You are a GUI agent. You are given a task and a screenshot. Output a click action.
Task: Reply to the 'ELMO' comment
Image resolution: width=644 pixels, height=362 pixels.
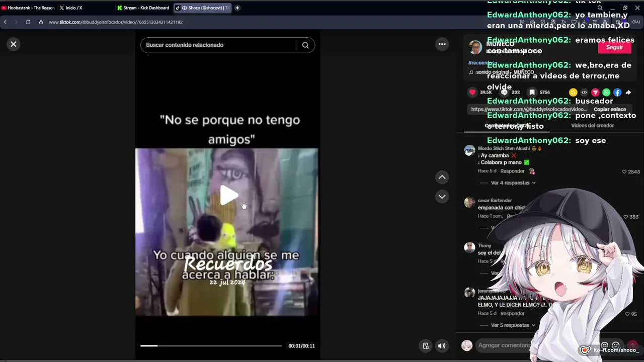point(512,314)
